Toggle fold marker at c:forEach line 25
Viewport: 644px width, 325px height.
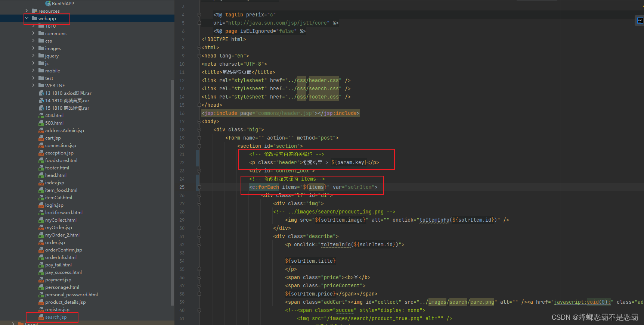coord(199,187)
